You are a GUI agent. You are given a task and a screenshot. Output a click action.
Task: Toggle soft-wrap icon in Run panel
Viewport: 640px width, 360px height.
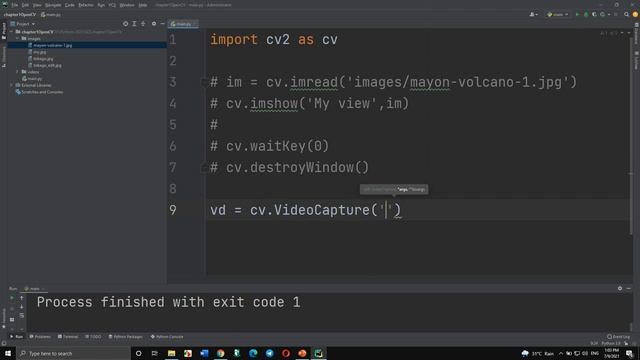click(22, 316)
